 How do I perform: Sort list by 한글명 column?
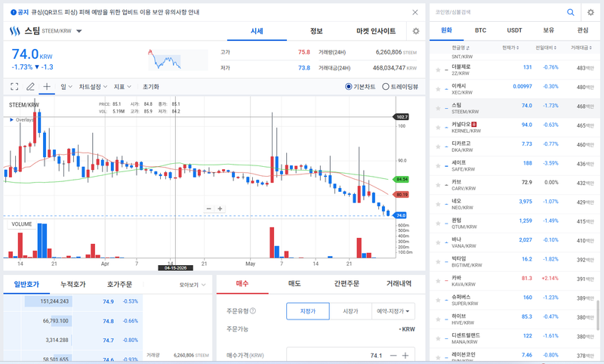point(461,48)
